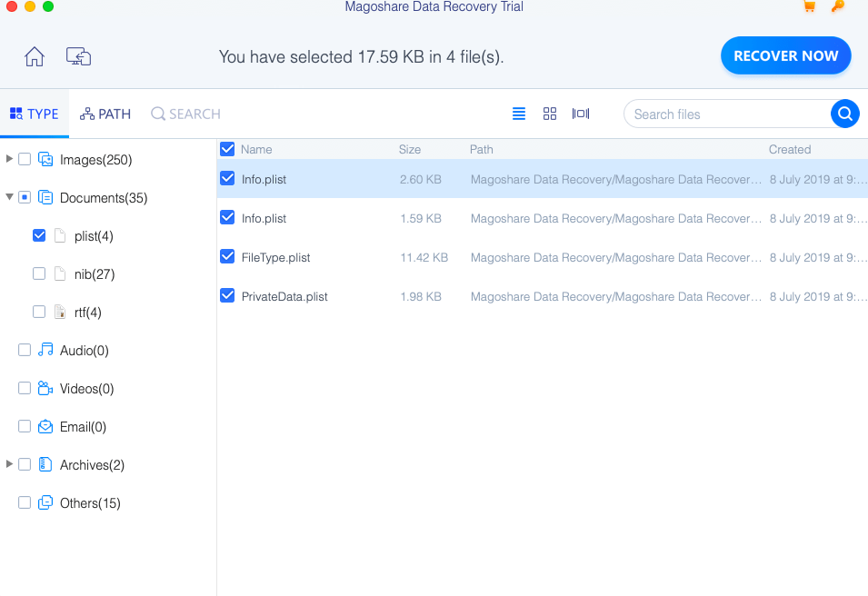The image size is (868, 596).
Task: Switch to grid thumbnail view
Action: click(550, 114)
